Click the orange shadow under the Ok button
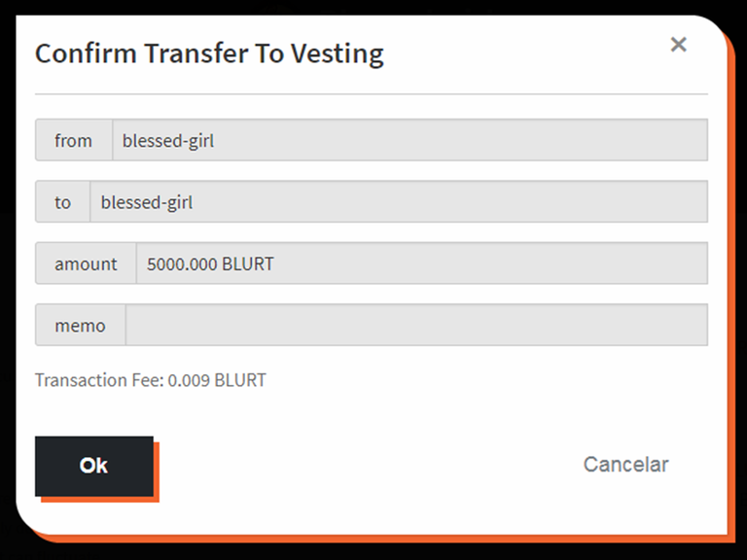The image size is (747, 560). [x=100, y=500]
